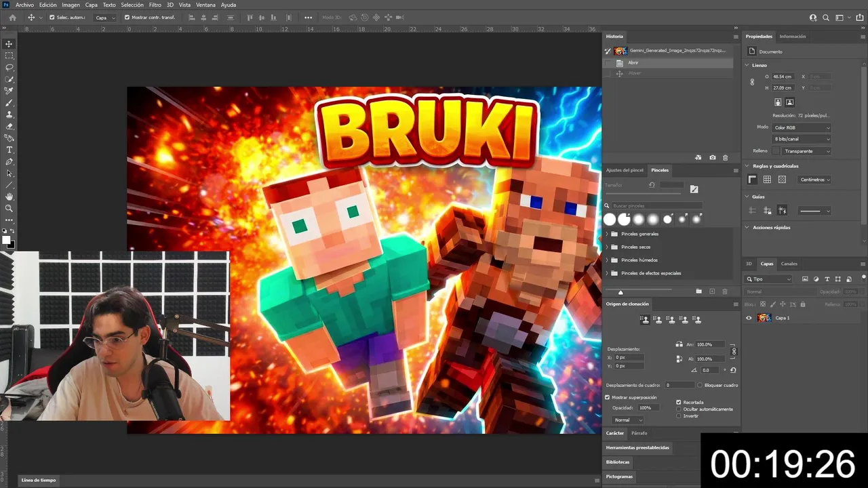Image resolution: width=868 pixels, height=488 pixels.
Task: Click reset transform icon in Origen de clonación
Action: (x=733, y=370)
